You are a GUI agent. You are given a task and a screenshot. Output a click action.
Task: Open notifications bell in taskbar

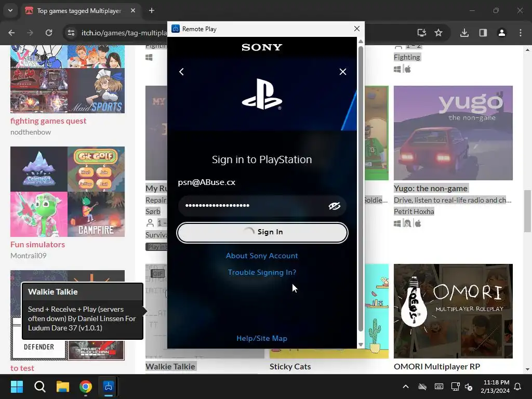click(517, 387)
